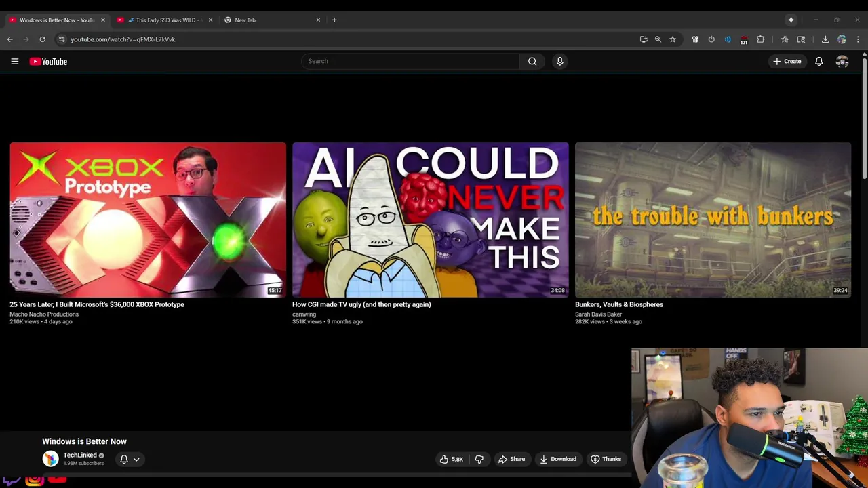Click the Share button
Viewport: 868px width, 488px height.
(x=511, y=459)
